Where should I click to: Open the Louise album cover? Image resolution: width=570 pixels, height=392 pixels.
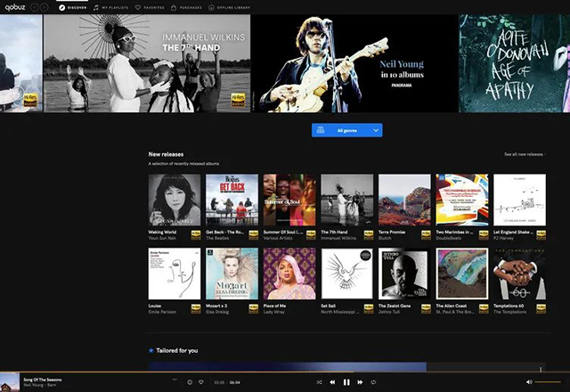175,274
